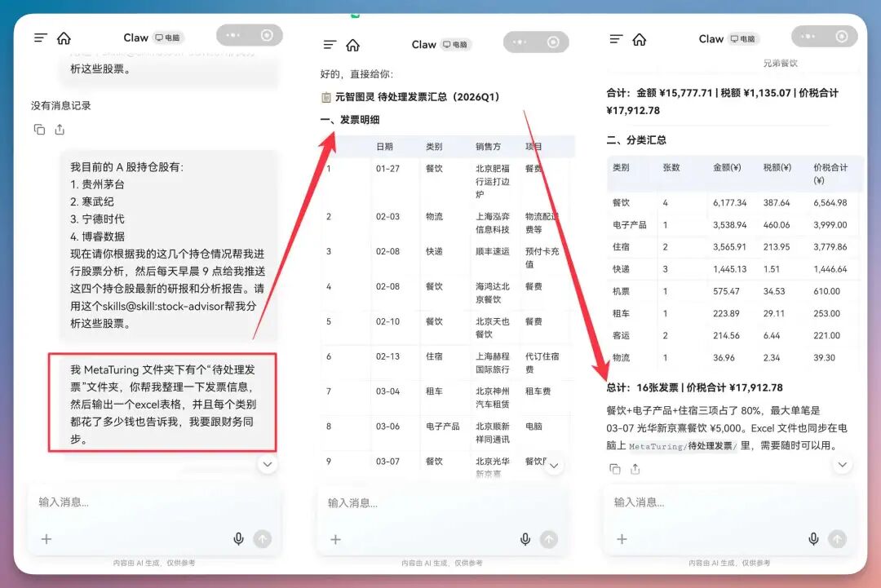
Task: Expand the right panel using its down chevron
Action: [x=842, y=464]
